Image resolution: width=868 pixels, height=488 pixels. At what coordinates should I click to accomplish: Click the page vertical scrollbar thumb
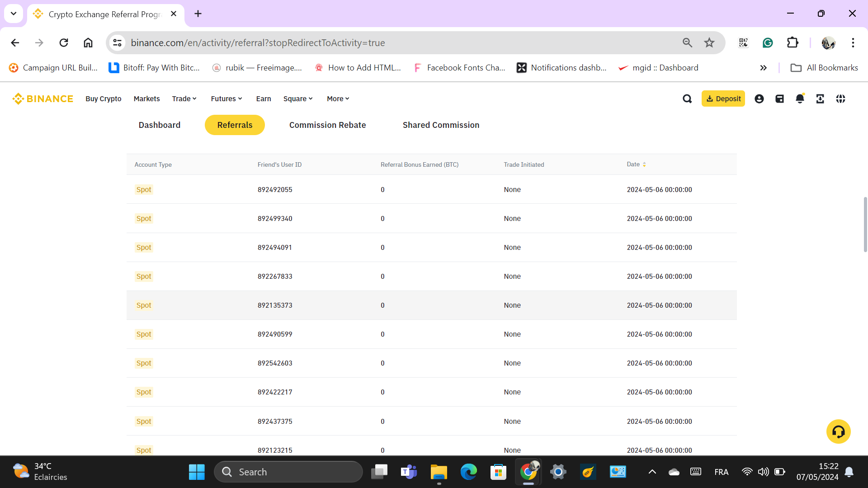(x=865, y=225)
